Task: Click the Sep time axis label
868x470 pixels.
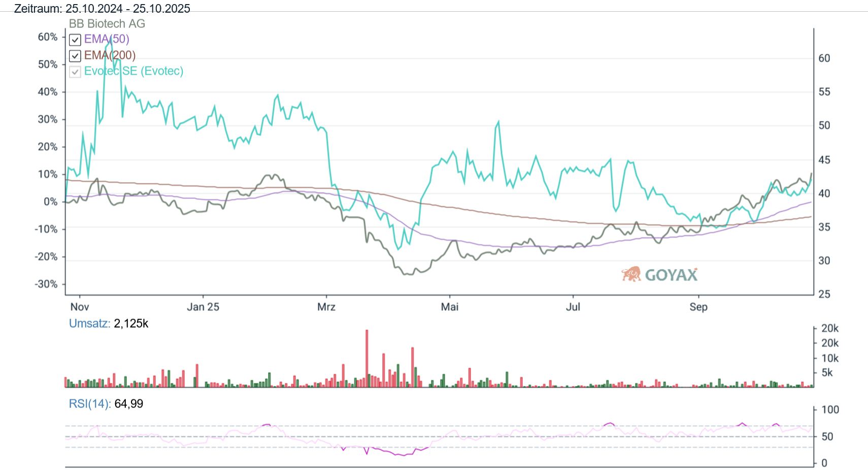Action: click(698, 307)
